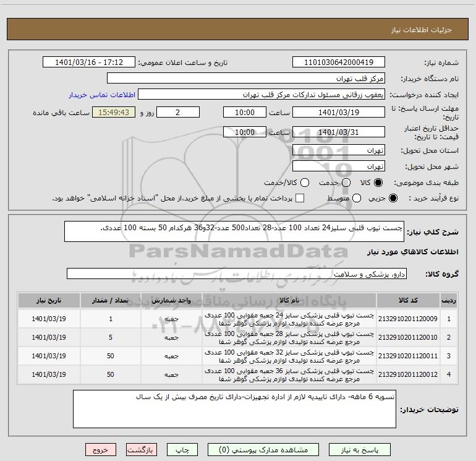Select the کالا radio button
Screen dimensions: 476x461
click(x=378, y=183)
